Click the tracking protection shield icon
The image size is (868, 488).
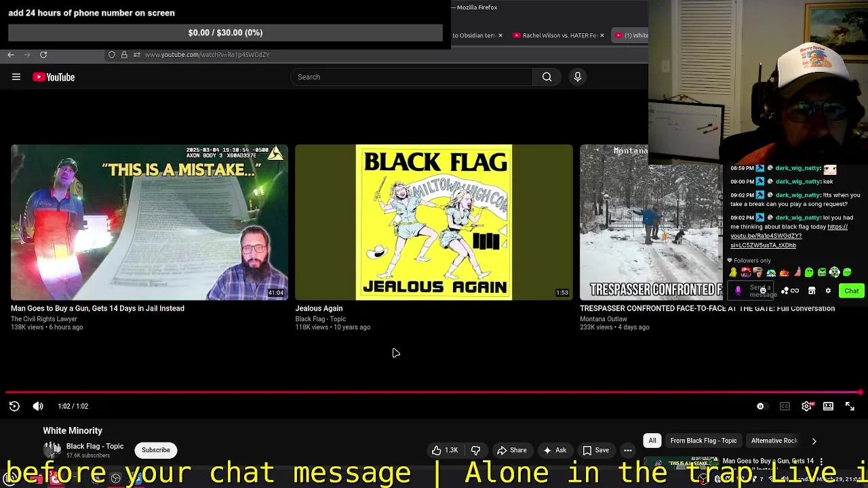tap(112, 54)
